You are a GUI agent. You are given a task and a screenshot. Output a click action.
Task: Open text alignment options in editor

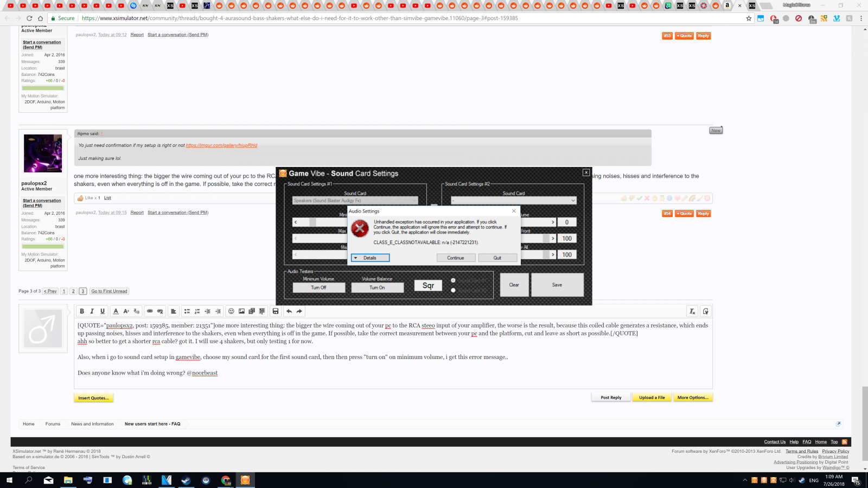point(174,311)
